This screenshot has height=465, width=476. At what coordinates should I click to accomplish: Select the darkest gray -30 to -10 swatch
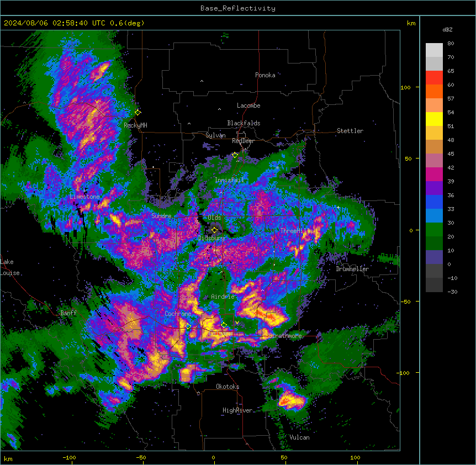point(434,285)
